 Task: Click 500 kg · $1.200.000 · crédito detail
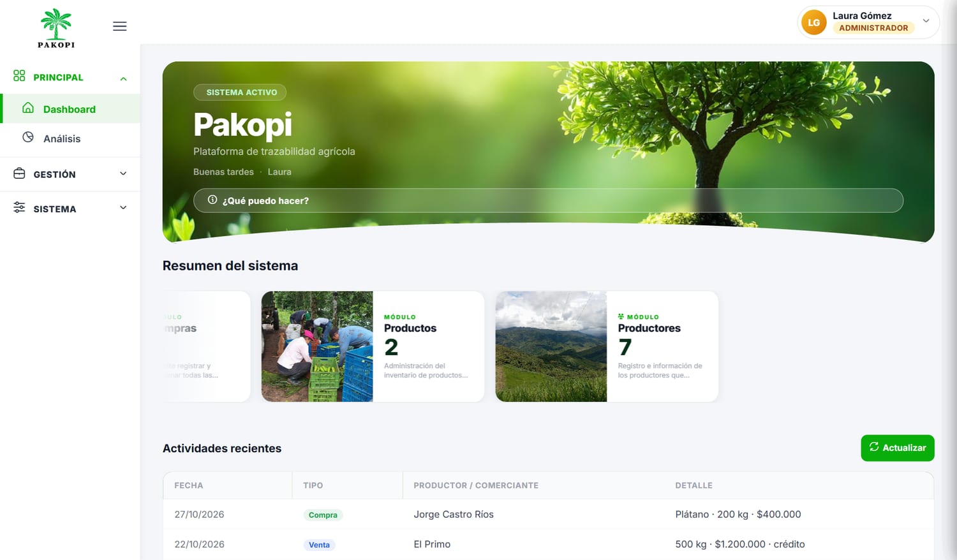click(740, 544)
